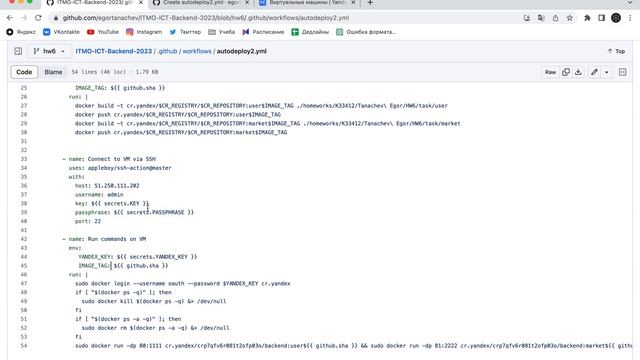Screen dimensions: 640x360
Task: Click the 'passphrase: ${{ secrets.PASSPHRASE }}' line
Action: pos(134,212)
